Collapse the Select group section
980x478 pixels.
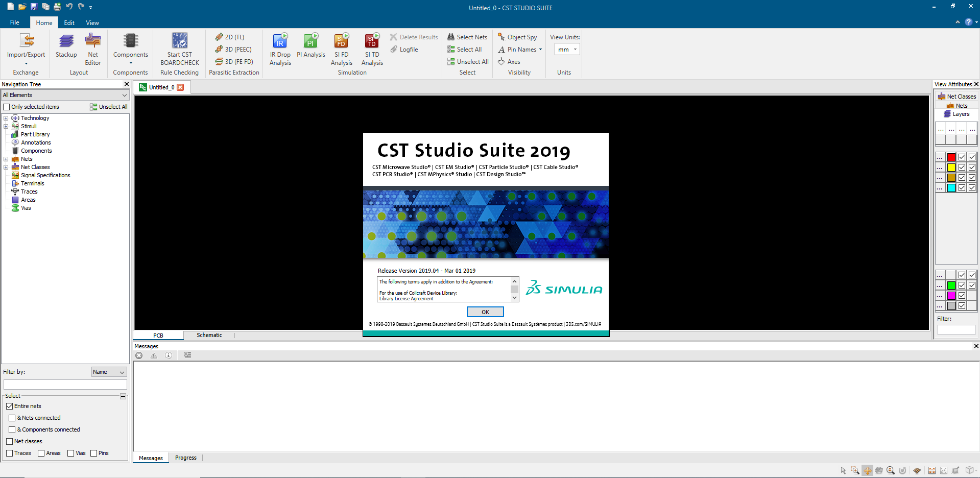click(x=123, y=396)
